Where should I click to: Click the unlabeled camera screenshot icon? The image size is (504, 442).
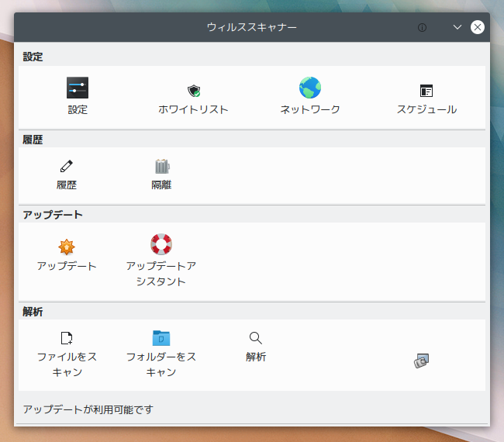(421, 361)
